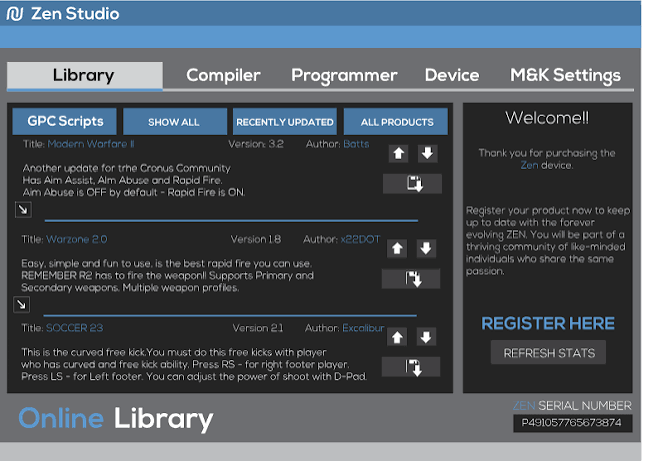The image size is (663, 461).
Task: Move Modern Warfare II script up
Action: point(398,154)
